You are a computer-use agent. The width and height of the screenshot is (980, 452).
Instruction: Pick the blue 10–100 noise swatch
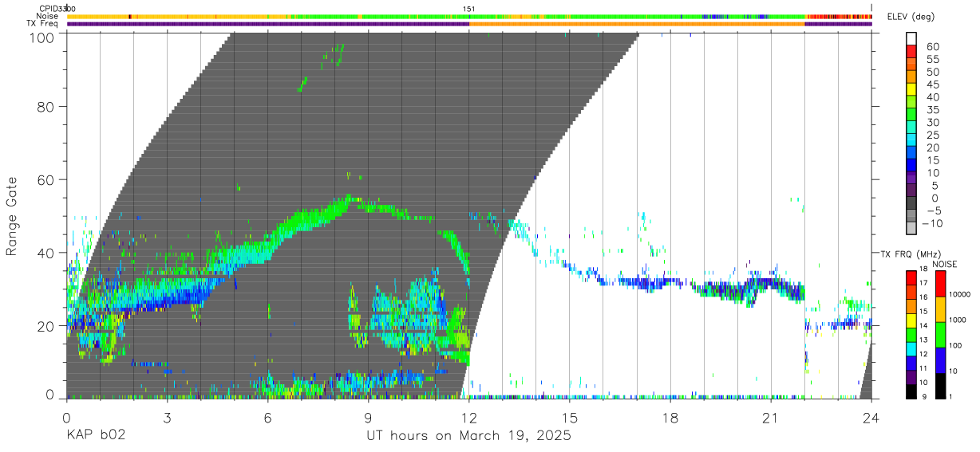(x=940, y=360)
